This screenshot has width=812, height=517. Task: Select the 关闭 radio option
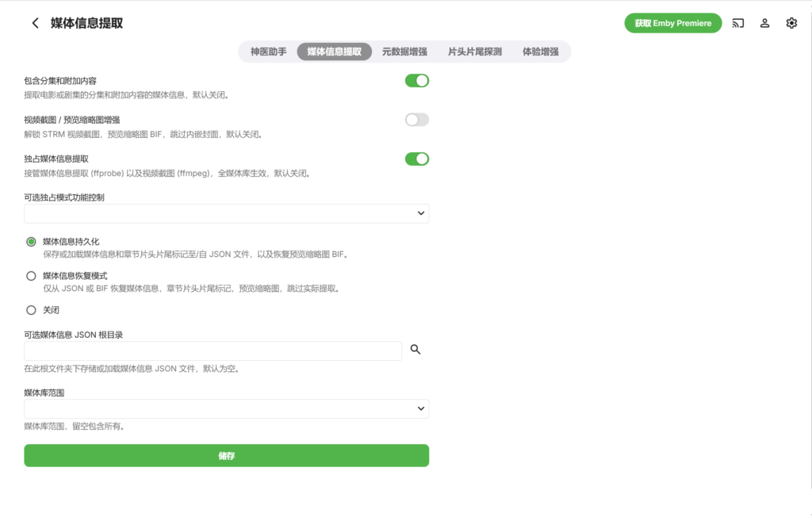point(31,310)
